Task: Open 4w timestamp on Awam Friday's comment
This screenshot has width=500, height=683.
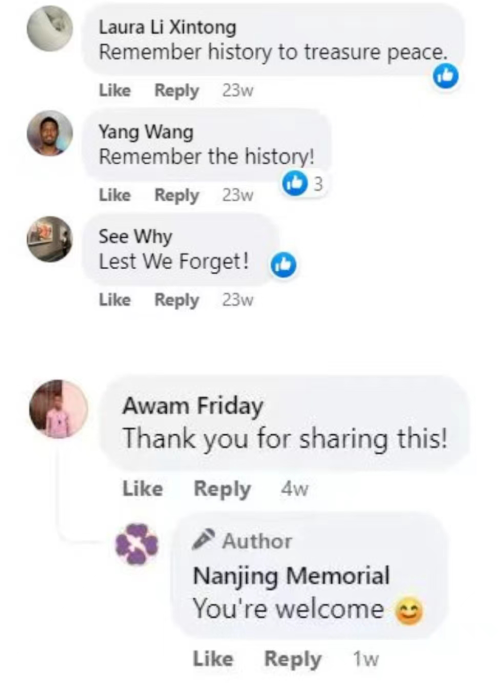Action: [x=294, y=489]
